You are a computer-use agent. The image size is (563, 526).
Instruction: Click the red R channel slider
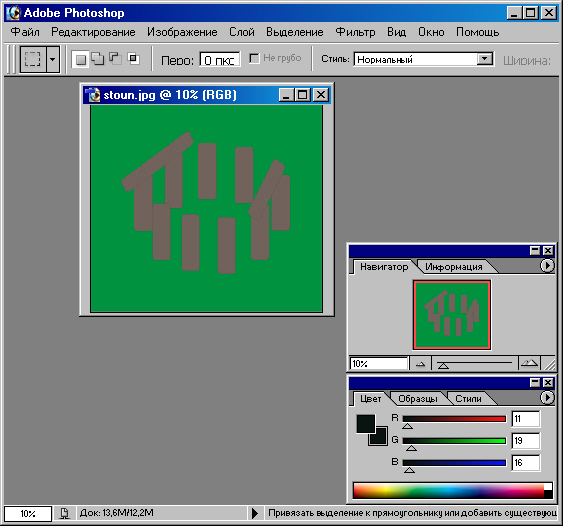tap(454, 419)
